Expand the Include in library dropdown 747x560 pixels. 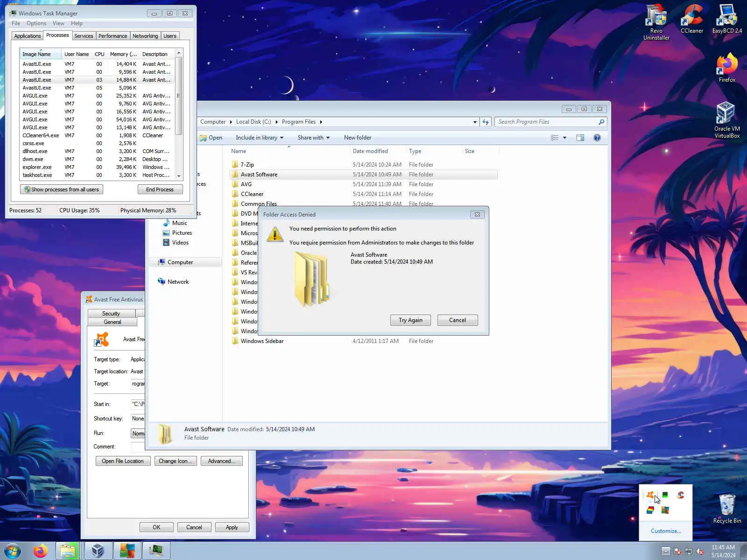point(260,138)
